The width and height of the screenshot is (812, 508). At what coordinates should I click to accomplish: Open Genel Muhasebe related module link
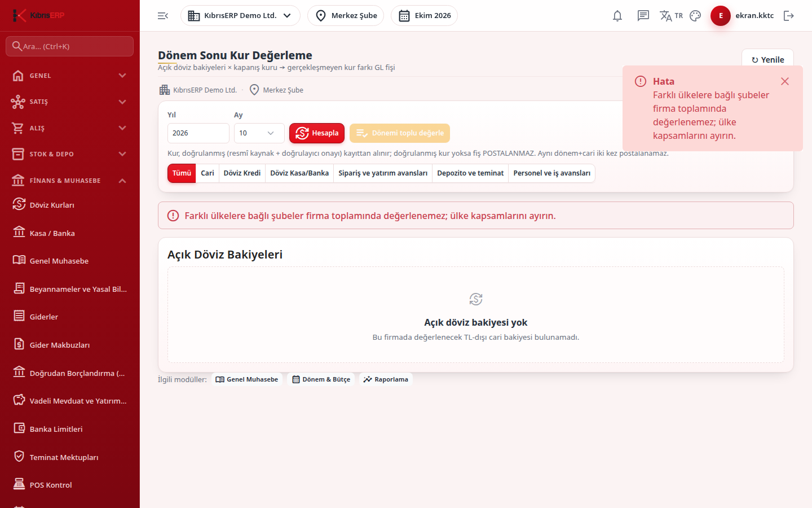pos(247,379)
